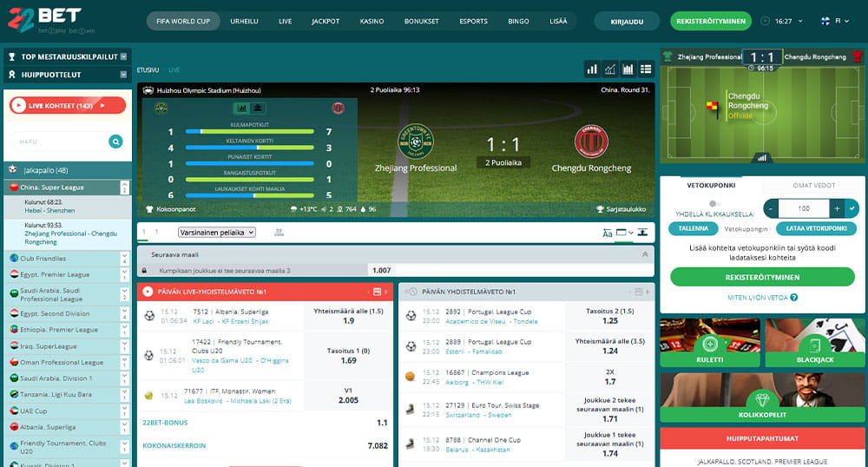Click the Chengdu Rongcheng team crest
Image resolution: width=868 pixels, height=467 pixels.
coord(591,141)
